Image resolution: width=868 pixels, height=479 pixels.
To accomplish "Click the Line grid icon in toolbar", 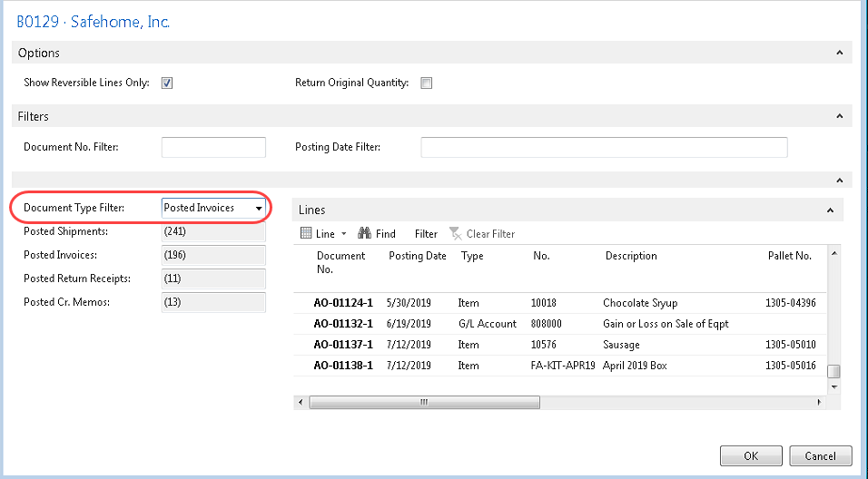I will click(x=306, y=234).
